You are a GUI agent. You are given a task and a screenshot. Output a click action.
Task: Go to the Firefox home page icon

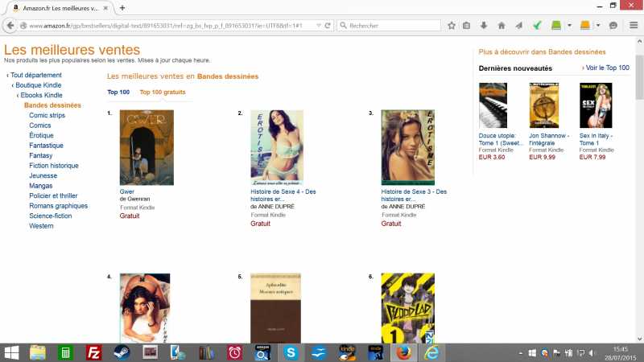(502, 26)
